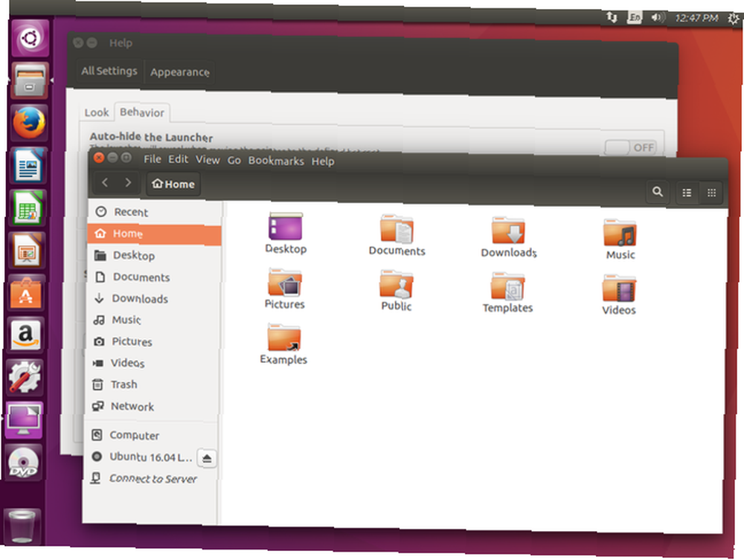Image resolution: width=744 pixels, height=560 pixels.
Task: Open the Examples folder link icon
Action: click(283, 337)
